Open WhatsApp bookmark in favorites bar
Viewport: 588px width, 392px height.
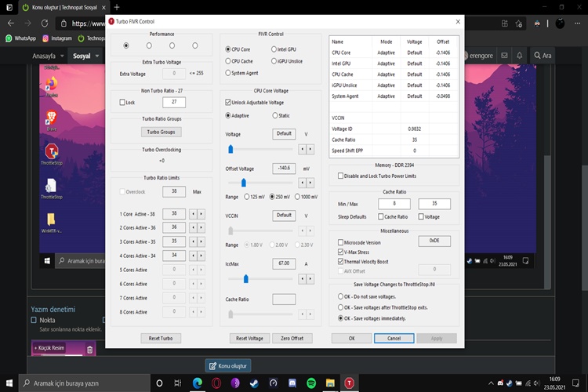pyautogui.click(x=20, y=38)
